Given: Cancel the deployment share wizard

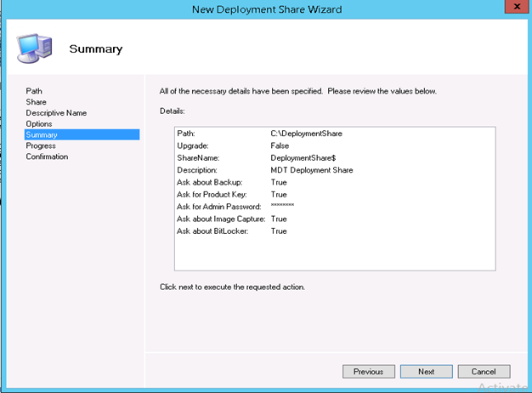Looking at the screenshot, I should (x=484, y=372).
